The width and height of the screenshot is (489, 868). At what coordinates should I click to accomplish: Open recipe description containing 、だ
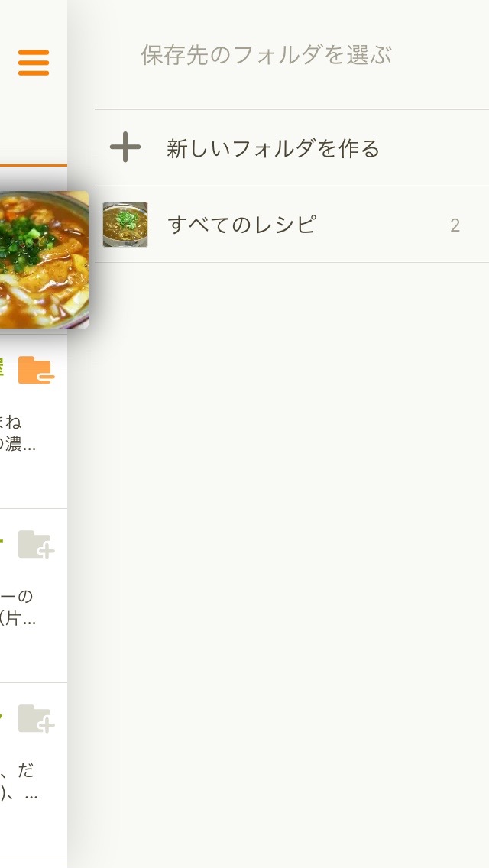click(19, 782)
